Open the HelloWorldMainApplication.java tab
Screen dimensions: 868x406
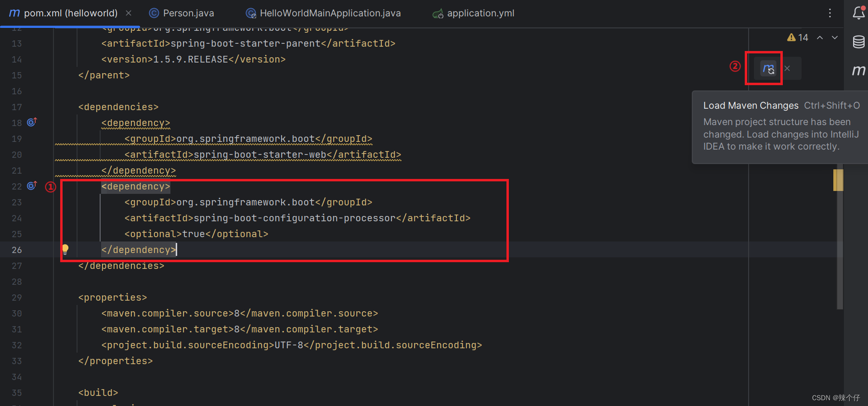(x=323, y=13)
